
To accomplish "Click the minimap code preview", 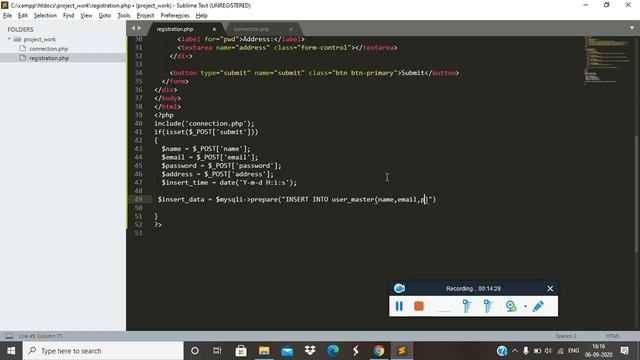I will point(607,59).
